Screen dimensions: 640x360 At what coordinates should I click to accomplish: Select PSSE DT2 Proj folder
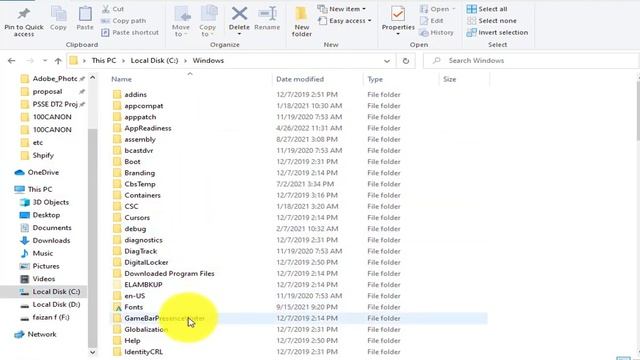click(52, 104)
